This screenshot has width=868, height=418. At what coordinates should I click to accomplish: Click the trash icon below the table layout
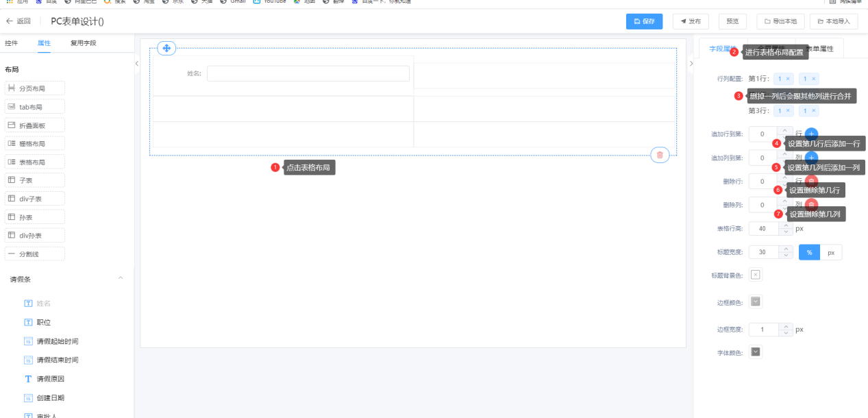660,155
